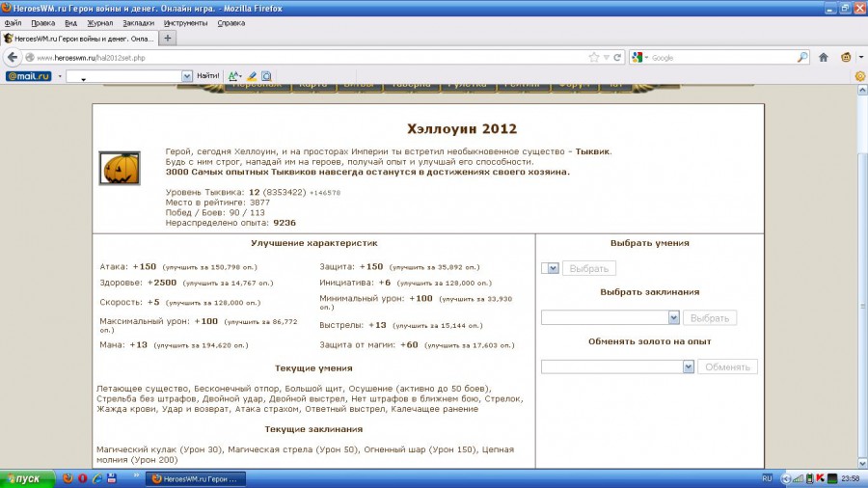Improve Скорость for 128,000 exp
Viewport: 868px width, 488px height.
[212, 303]
